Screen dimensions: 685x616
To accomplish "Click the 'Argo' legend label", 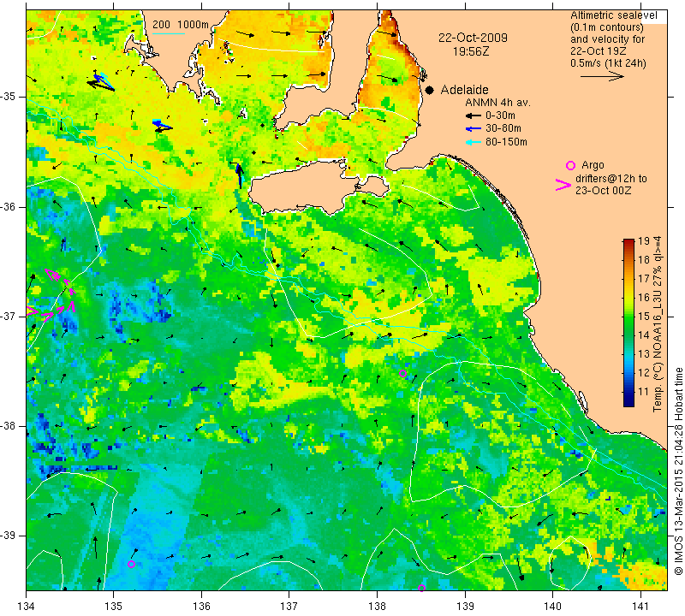I will [x=593, y=165].
